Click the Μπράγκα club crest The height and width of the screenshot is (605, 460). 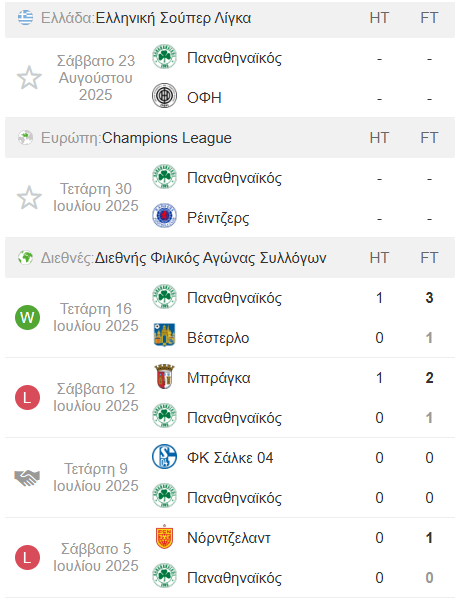164,376
